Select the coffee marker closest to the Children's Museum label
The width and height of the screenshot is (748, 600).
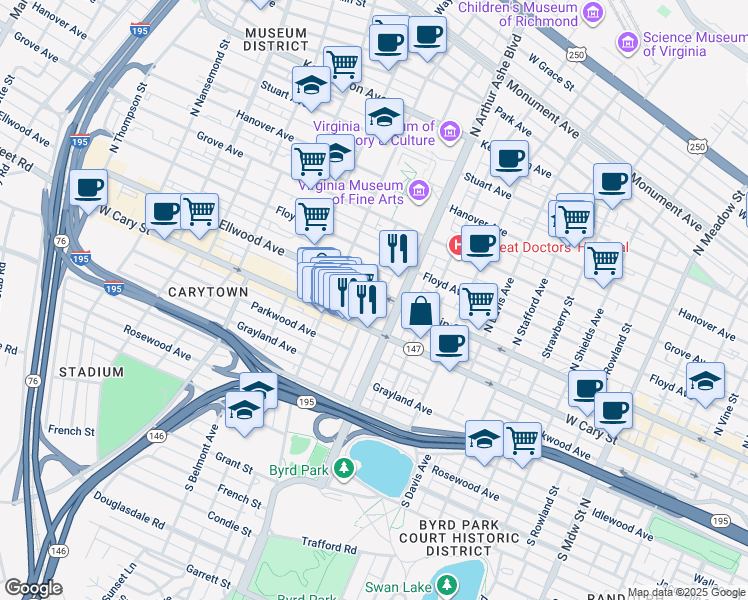(x=428, y=37)
